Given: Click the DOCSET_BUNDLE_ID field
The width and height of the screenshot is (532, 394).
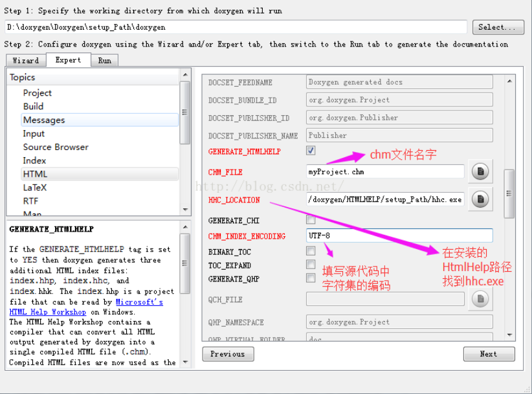Looking at the screenshot, I should click(x=399, y=100).
